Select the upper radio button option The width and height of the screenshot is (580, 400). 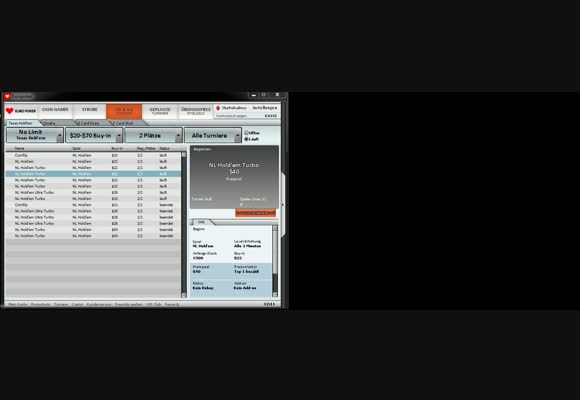(x=246, y=132)
